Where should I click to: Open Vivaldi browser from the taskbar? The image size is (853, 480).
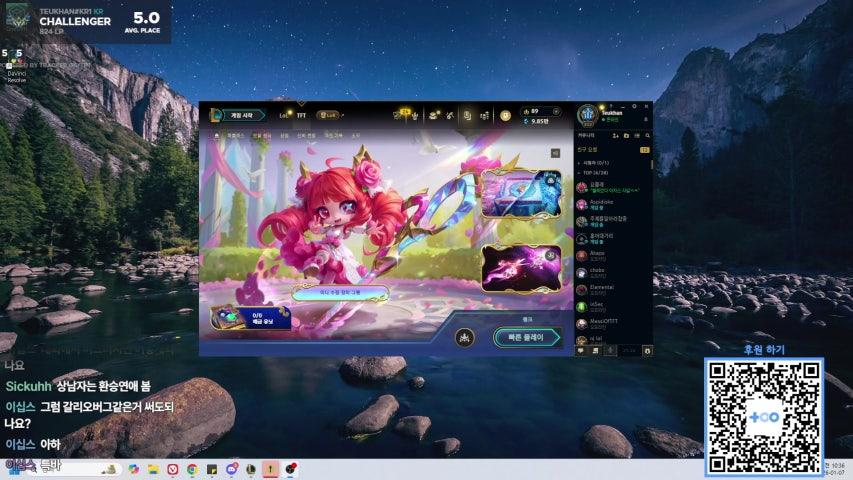click(x=173, y=469)
